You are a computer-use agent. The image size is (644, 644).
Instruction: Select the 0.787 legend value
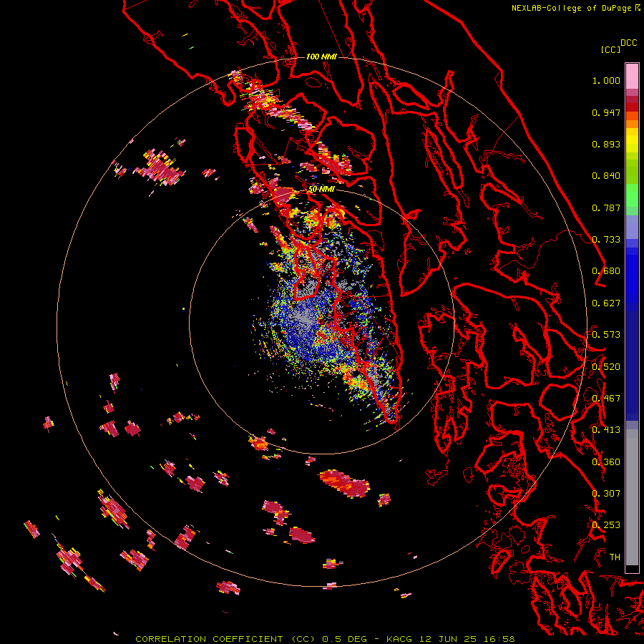click(x=606, y=208)
